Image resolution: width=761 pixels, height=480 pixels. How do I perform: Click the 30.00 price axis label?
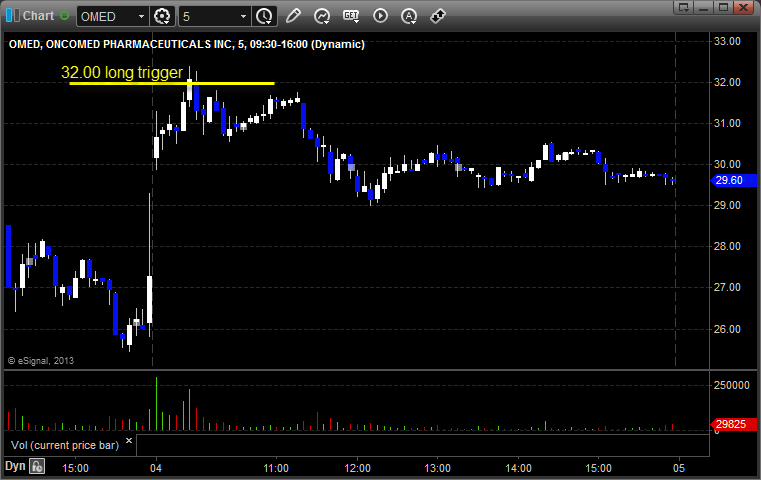point(727,165)
